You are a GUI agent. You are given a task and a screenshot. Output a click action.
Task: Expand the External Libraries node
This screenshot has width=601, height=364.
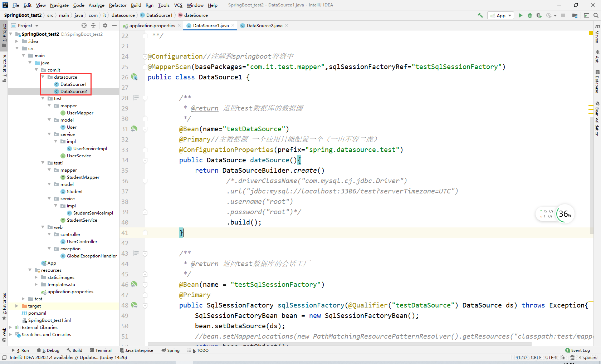click(10, 327)
